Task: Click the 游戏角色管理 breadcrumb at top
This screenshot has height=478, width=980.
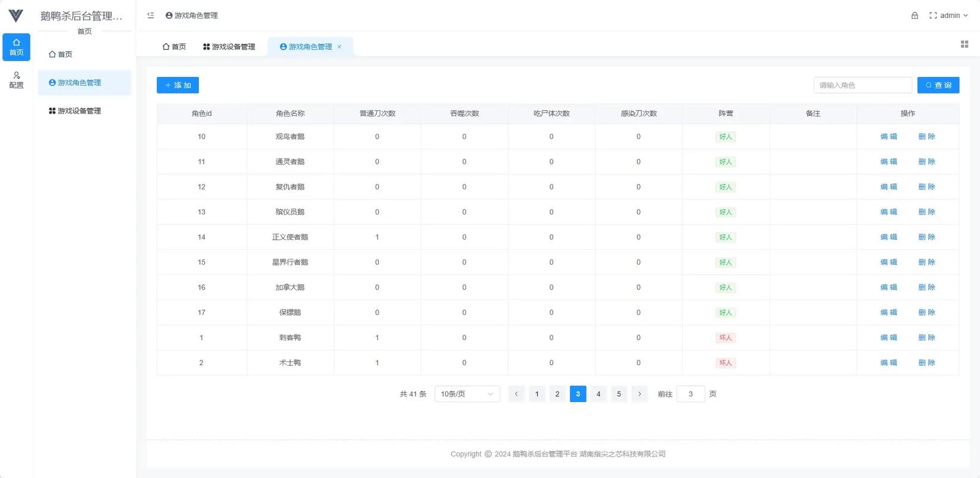Action: 192,16
